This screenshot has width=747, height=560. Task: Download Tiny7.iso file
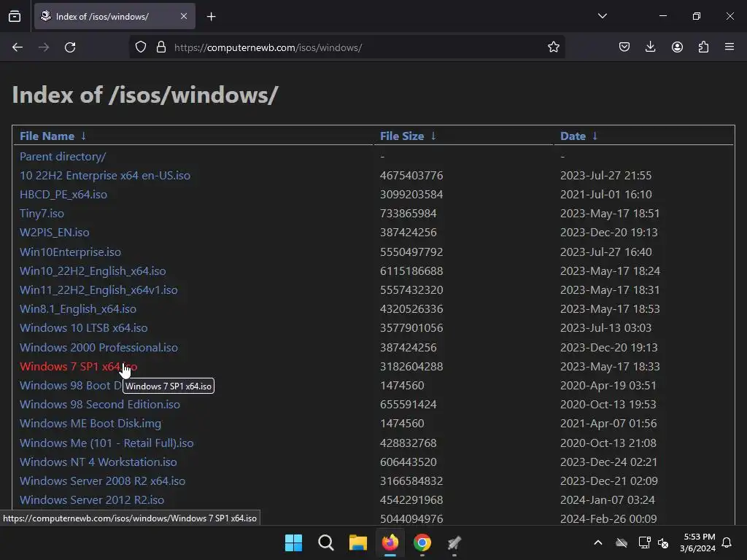42,214
